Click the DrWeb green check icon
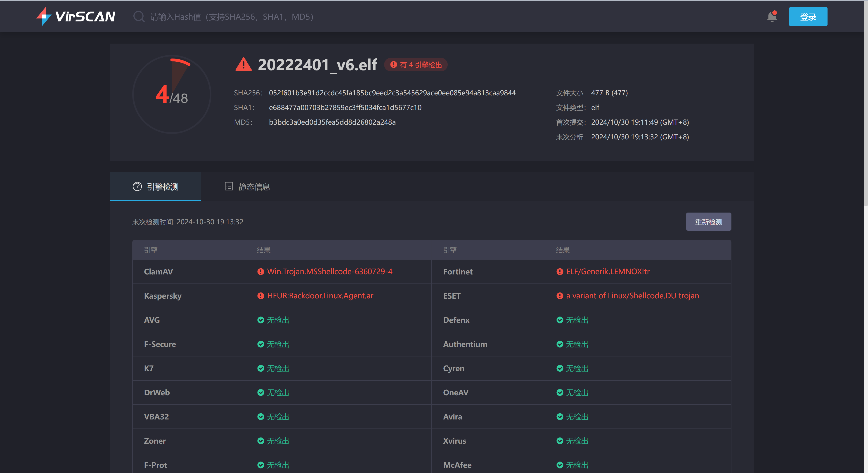The width and height of the screenshot is (868, 473). tap(260, 393)
